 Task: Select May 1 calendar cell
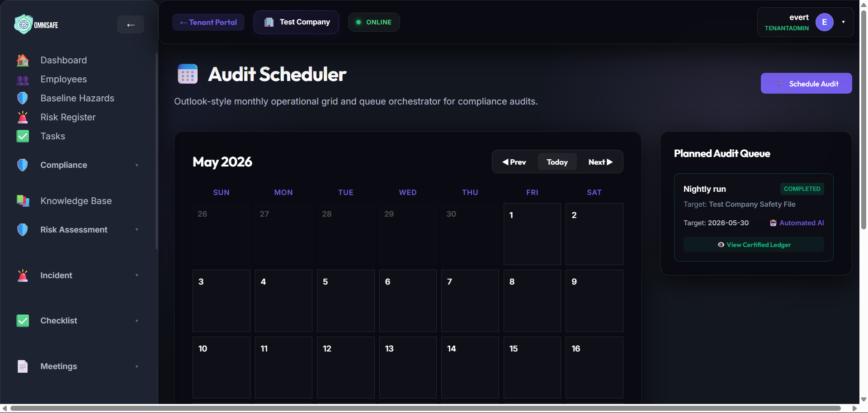click(532, 234)
